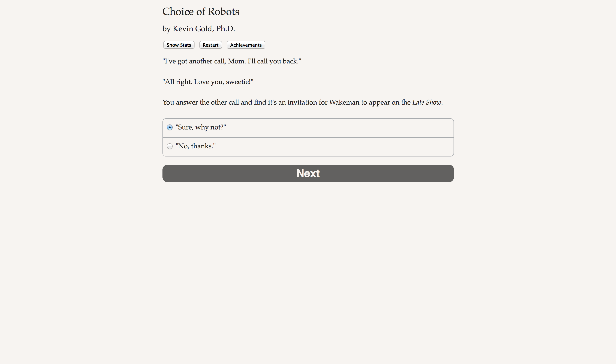This screenshot has height=364, width=616.
Task: Click the "Sure, why not?" option label text
Action: pyautogui.click(x=201, y=127)
